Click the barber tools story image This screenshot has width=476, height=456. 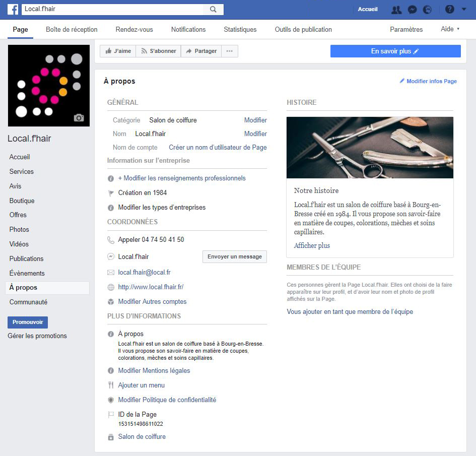[370, 148]
